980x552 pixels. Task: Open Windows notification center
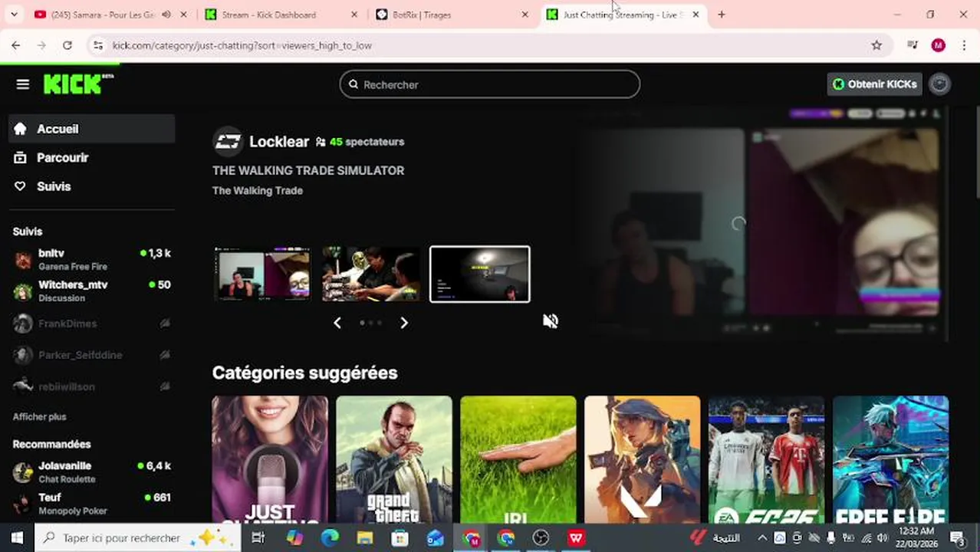957,538
